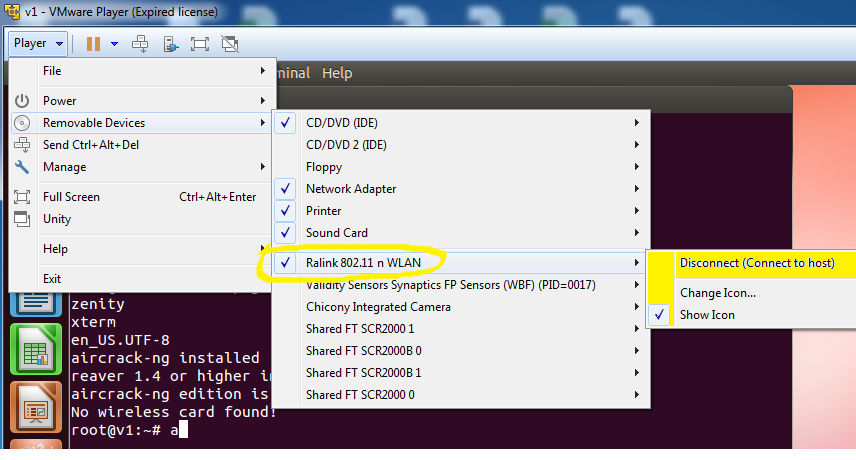Image resolution: width=856 pixels, height=460 pixels.
Task: Click the Full Screen menu icon
Action: click(x=22, y=197)
